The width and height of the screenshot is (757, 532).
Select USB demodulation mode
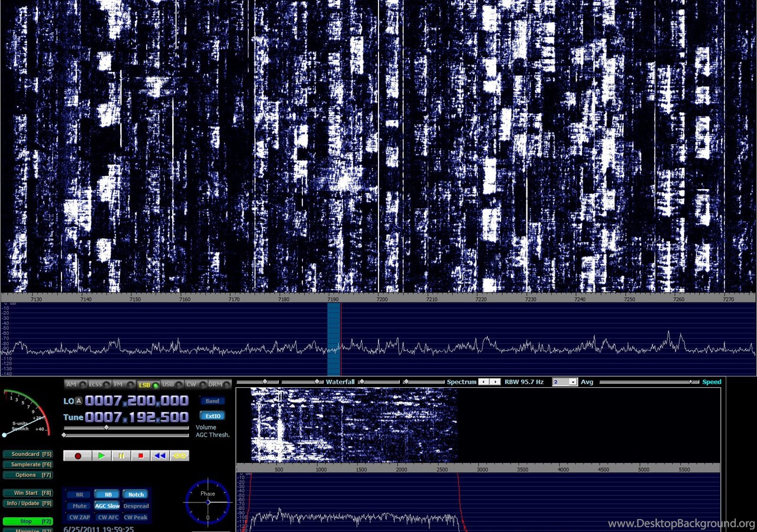[x=172, y=384]
